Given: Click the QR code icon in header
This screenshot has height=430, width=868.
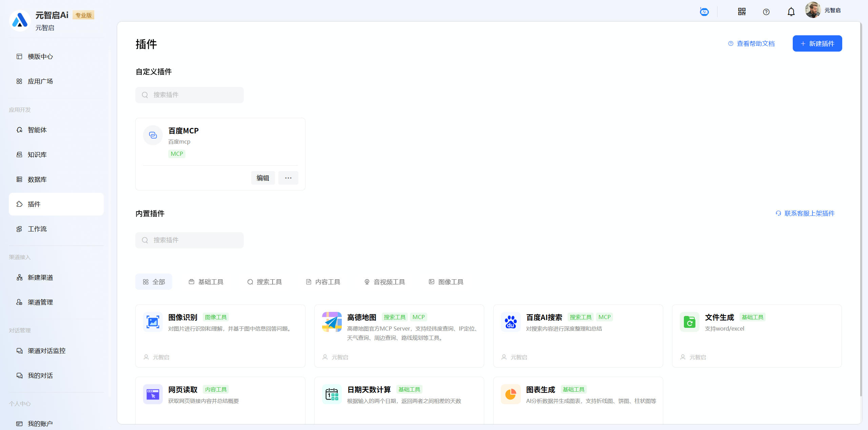Looking at the screenshot, I should click(742, 12).
